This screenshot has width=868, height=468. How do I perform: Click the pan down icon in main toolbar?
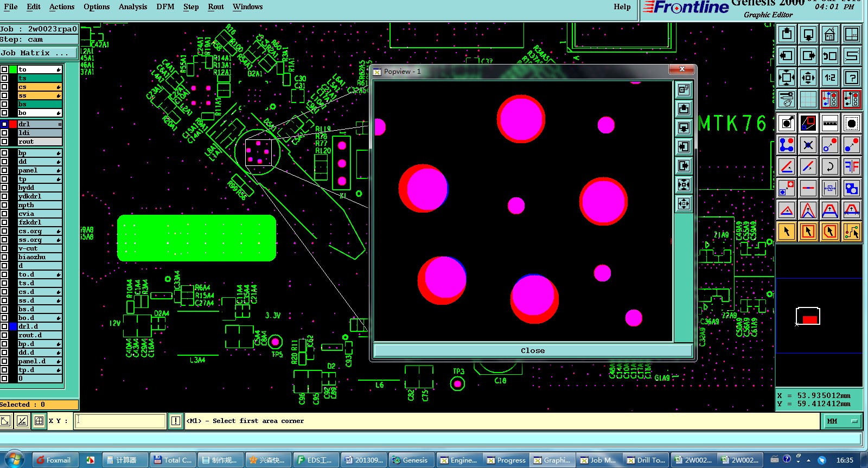[x=808, y=34]
